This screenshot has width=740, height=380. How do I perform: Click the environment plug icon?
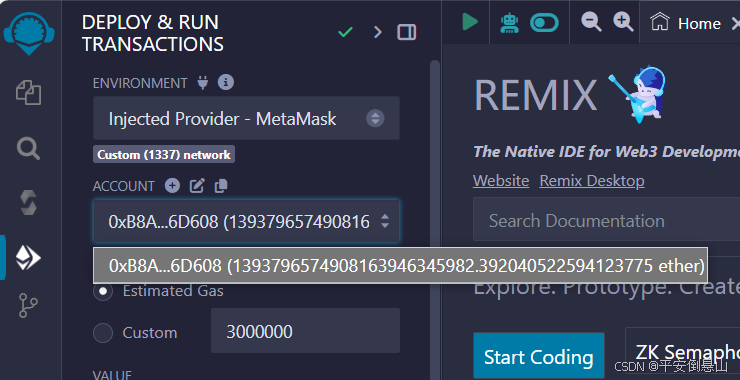[x=202, y=83]
